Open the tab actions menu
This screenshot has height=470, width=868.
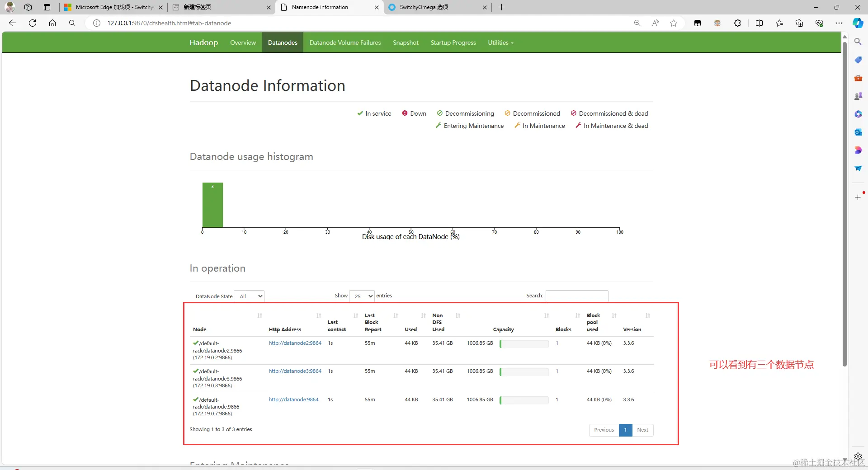47,7
